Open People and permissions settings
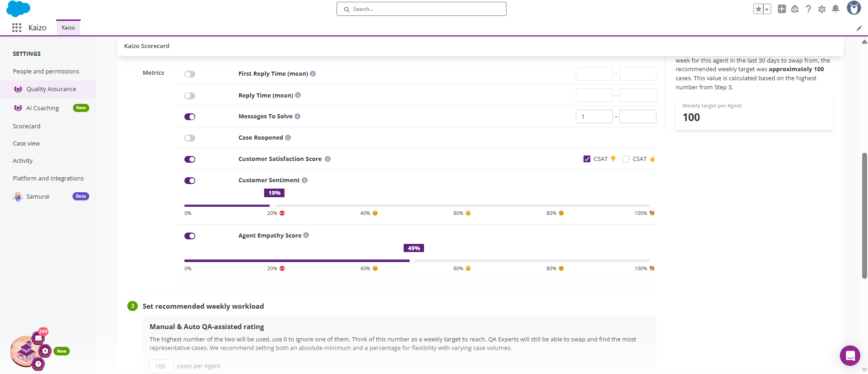 coord(46,71)
